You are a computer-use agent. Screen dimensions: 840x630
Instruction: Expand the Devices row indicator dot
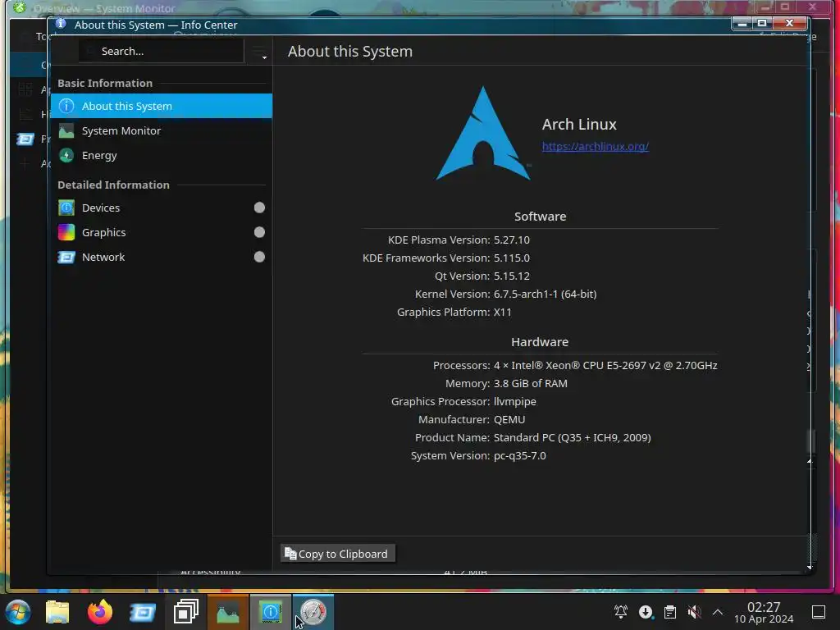tap(259, 208)
